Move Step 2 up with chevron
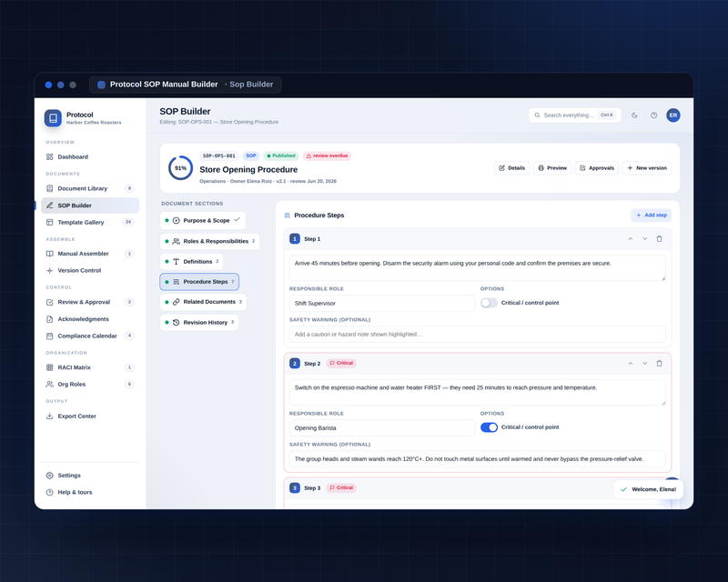The width and height of the screenshot is (728, 582). [x=631, y=364]
